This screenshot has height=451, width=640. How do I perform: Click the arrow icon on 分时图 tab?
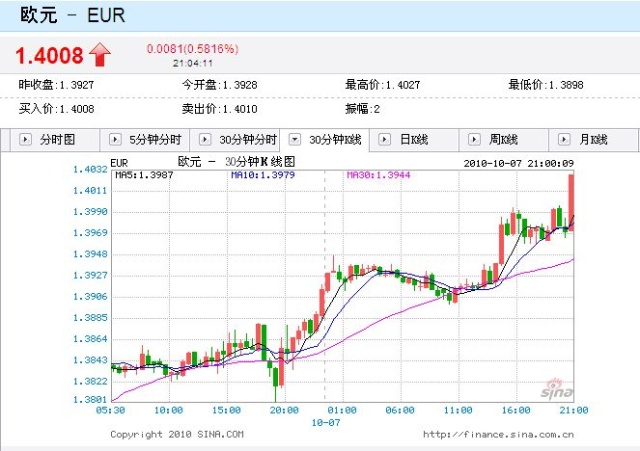(24, 140)
